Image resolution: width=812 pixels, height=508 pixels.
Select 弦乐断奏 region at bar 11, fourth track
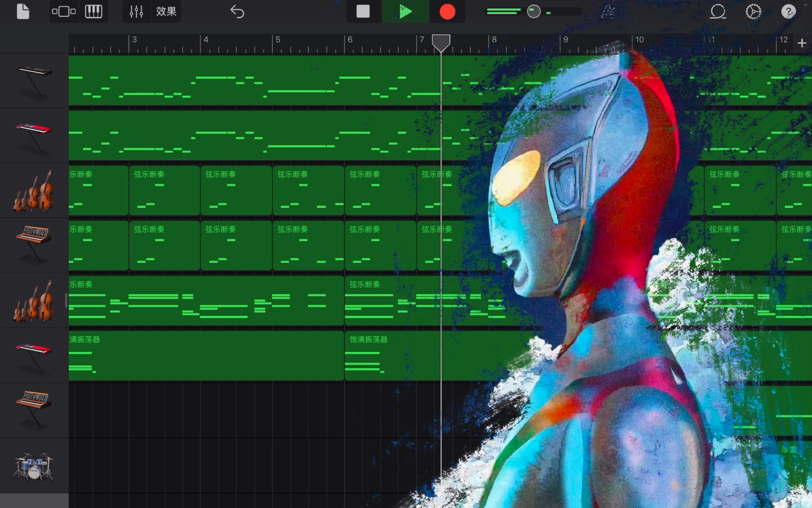click(x=740, y=245)
